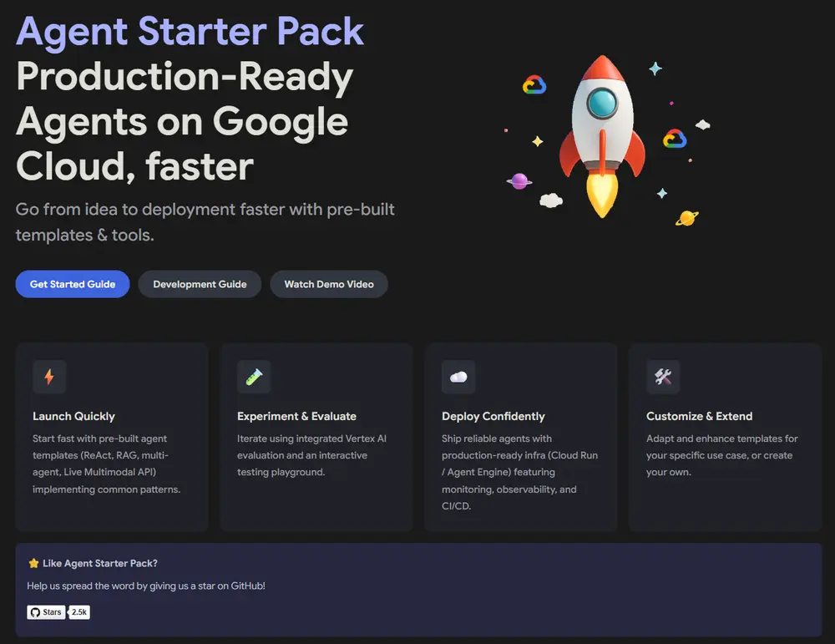Screen dimensions: 835x644
Task: Click the rocket illustration
Action: (x=602, y=137)
